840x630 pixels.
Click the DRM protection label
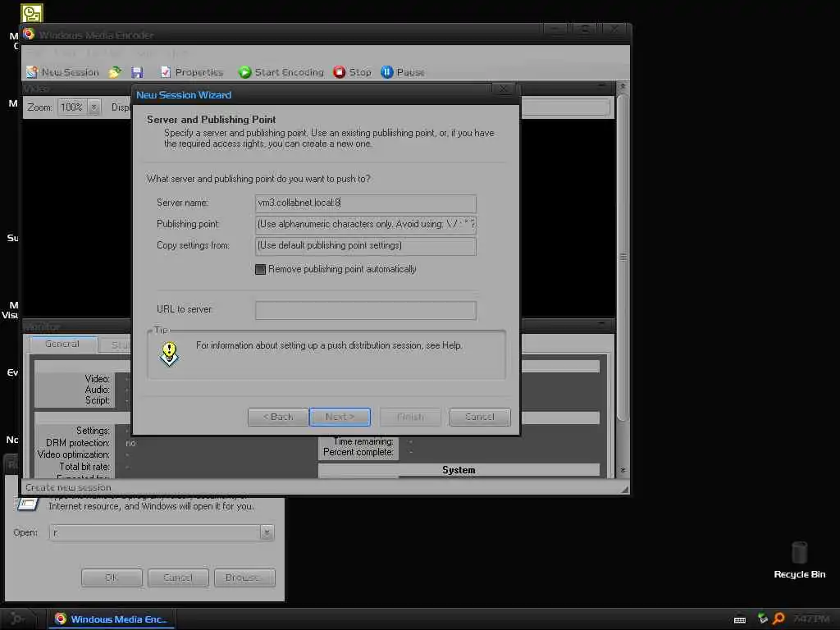(x=78, y=443)
